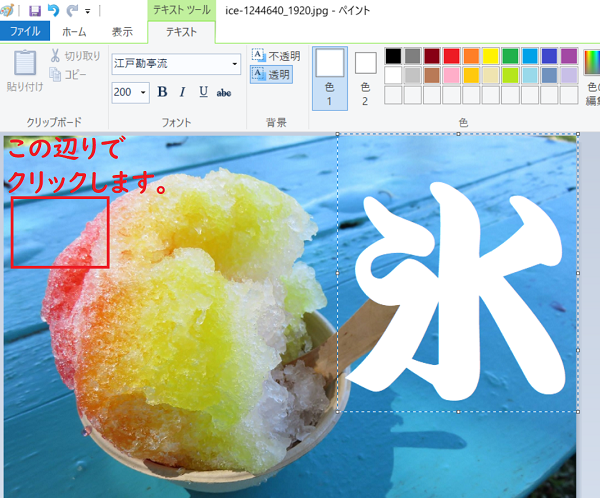Switch to the ホーム tab
This screenshot has width=600, height=498.
click(74, 32)
